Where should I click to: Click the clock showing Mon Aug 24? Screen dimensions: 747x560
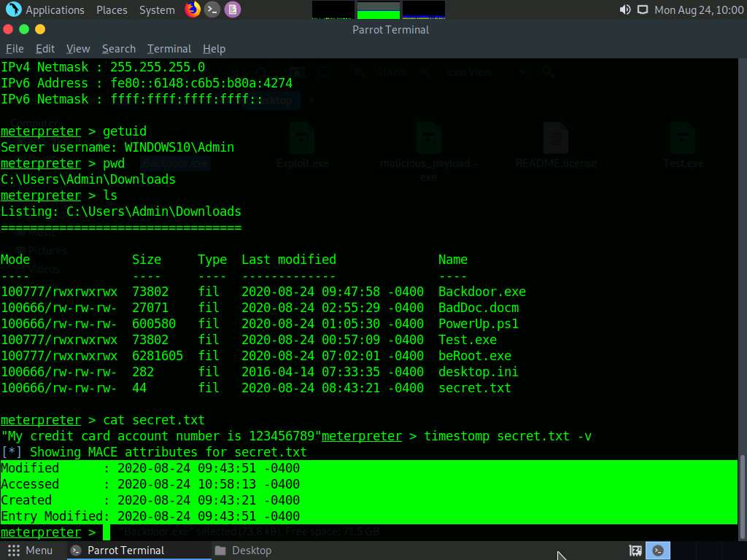click(698, 10)
